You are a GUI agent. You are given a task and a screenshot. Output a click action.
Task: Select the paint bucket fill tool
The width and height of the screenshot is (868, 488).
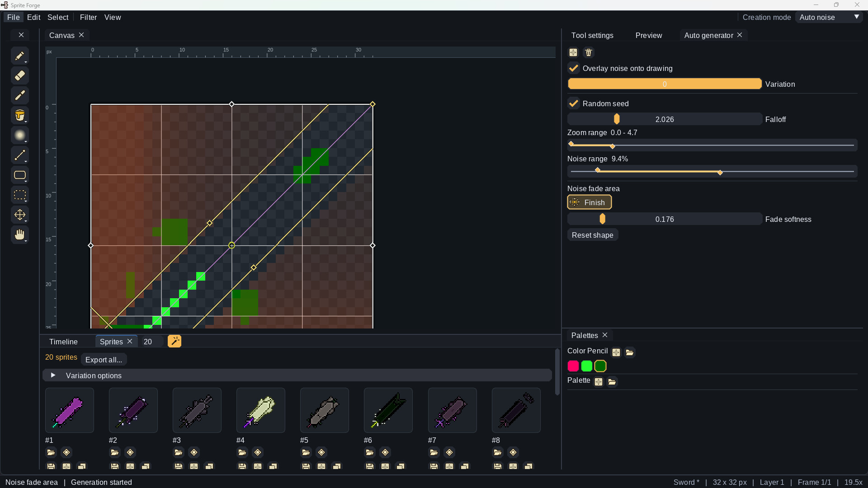click(x=19, y=115)
